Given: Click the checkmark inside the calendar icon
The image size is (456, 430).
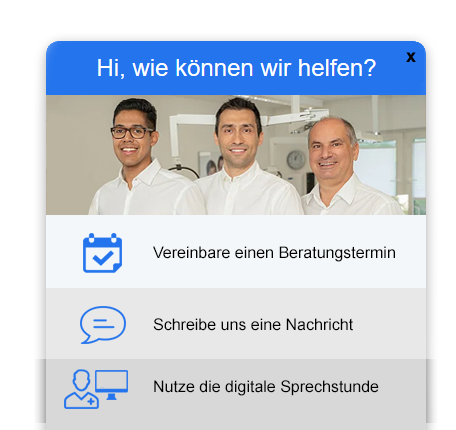Looking at the screenshot, I should [103, 257].
